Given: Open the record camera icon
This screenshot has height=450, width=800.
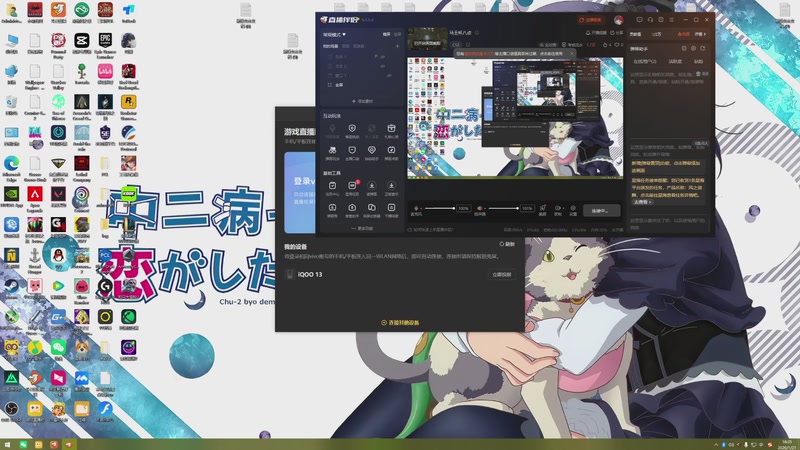Looking at the screenshot, I should coord(558,210).
